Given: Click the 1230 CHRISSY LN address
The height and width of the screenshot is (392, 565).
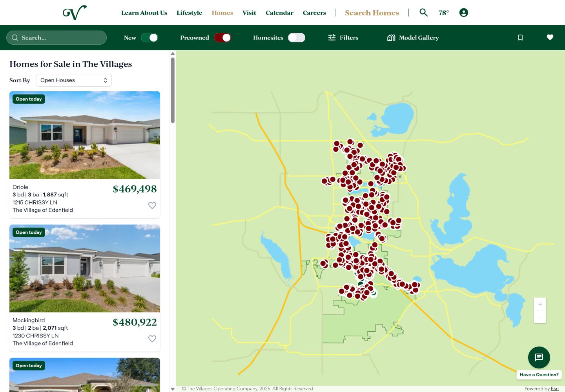Looking at the screenshot, I should (x=36, y=336).
